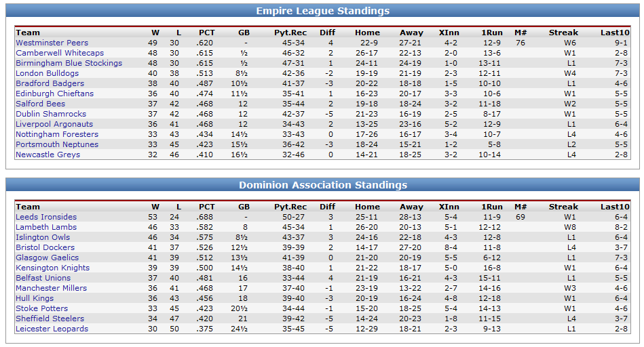Viewport: 644px width, 347px height.
Task: Click the PCT column header in Empire table
Action: click(206, 33)
